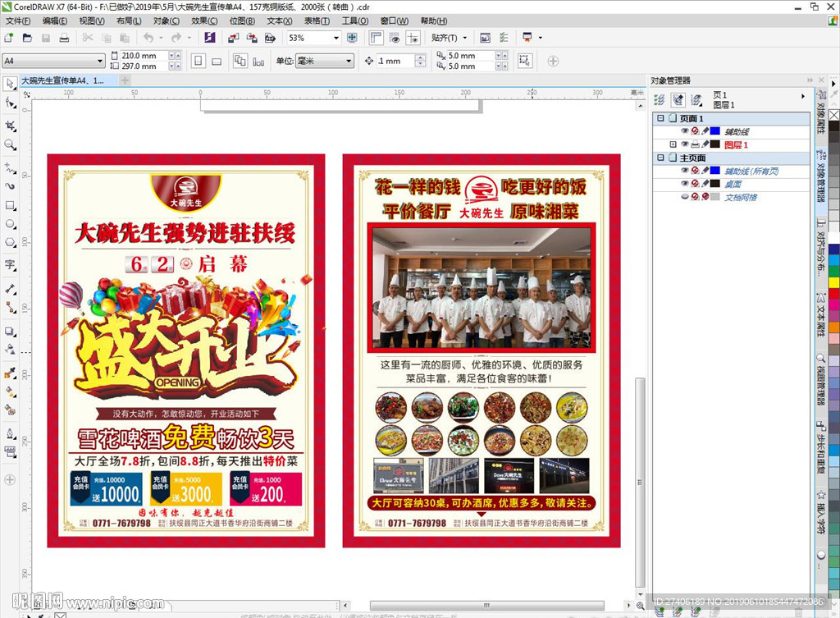Viewport: 840px width, 618px height.
Task: Toggle editable pencil for 桌面 layer
Action: click(705, 184)
